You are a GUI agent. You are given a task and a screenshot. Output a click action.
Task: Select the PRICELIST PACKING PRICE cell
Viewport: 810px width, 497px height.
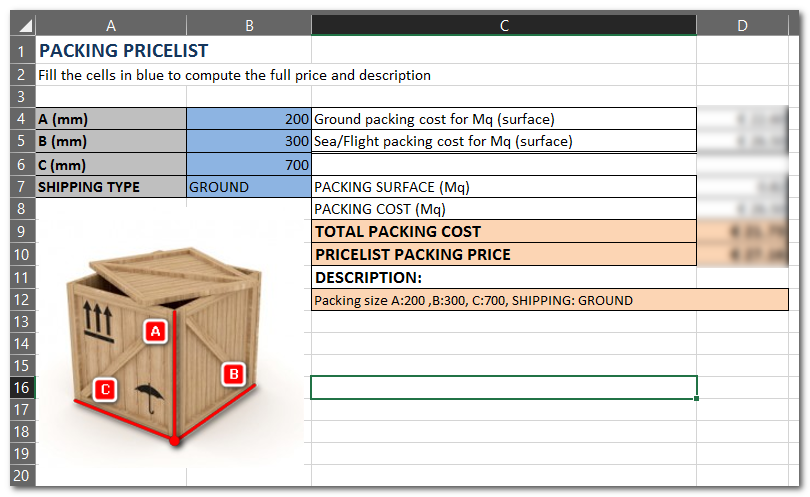point(504,254)
